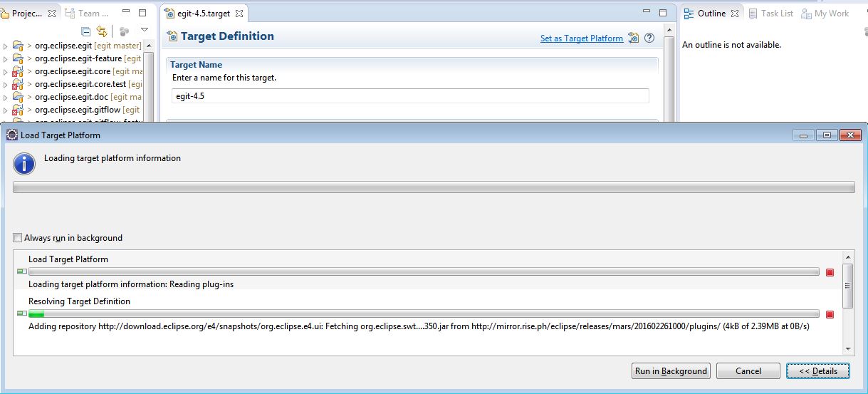Maximize the editor area
Image resolution: width=868 pixels, height=394 pixels.
[663, 13]
